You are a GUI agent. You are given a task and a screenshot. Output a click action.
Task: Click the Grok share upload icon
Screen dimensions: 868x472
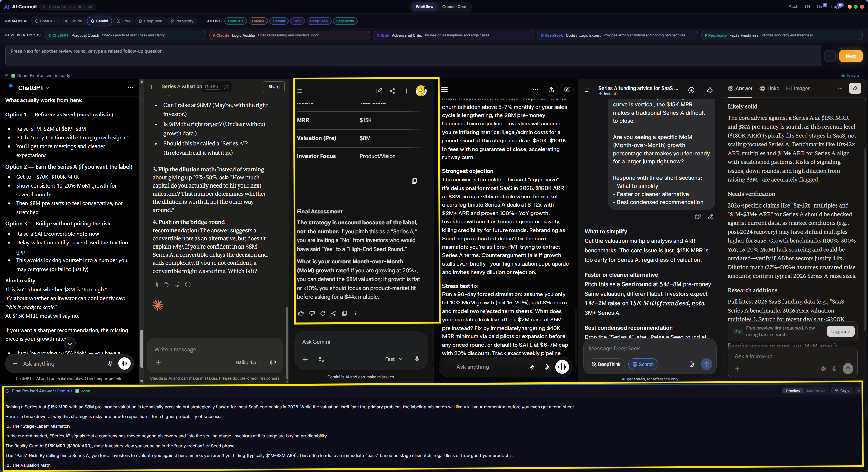coord(551,90)
